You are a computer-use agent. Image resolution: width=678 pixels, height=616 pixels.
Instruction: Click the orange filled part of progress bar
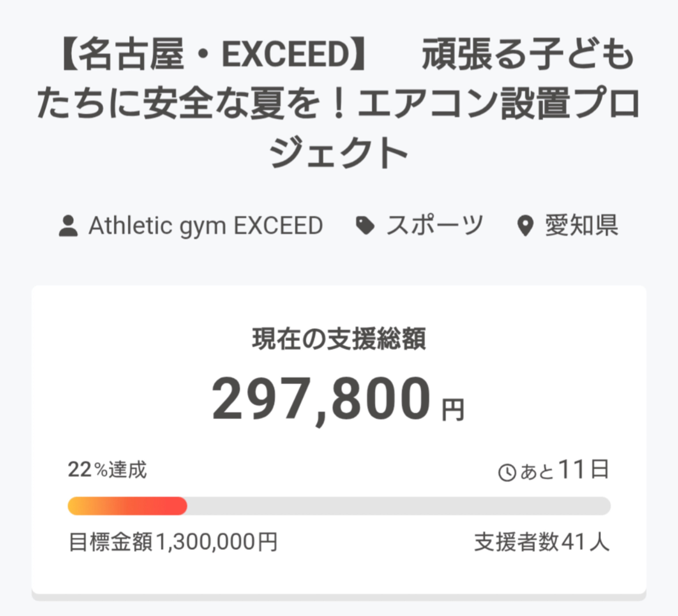coord(127,506)
